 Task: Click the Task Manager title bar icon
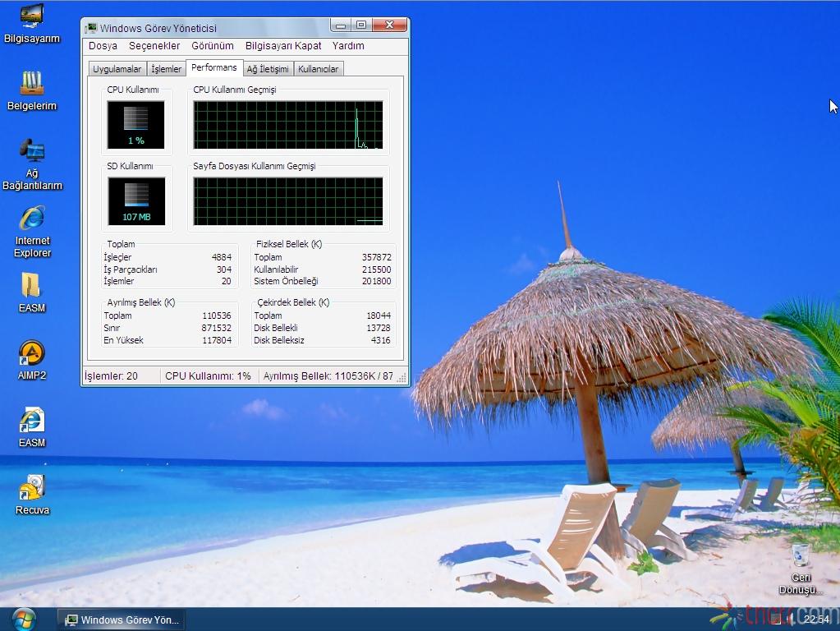tap(92, 28)
